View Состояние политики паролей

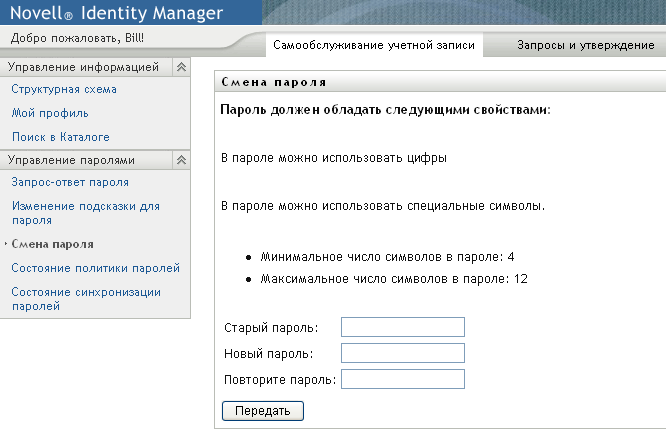95,268
